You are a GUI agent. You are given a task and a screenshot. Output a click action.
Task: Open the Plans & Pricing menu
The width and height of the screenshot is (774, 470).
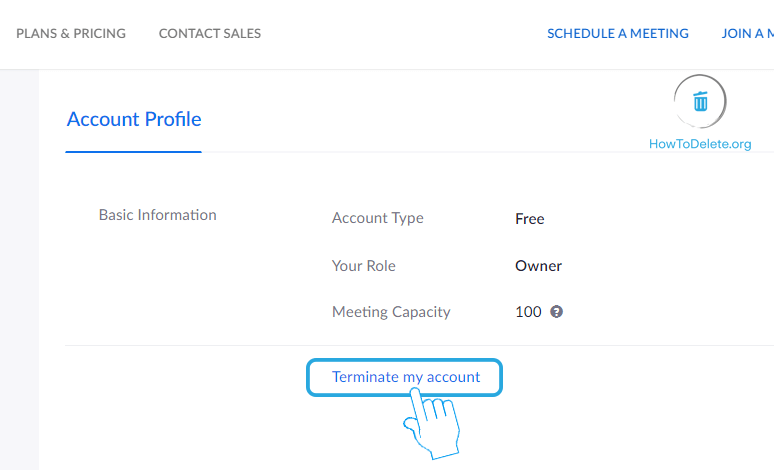coord(71,33)
